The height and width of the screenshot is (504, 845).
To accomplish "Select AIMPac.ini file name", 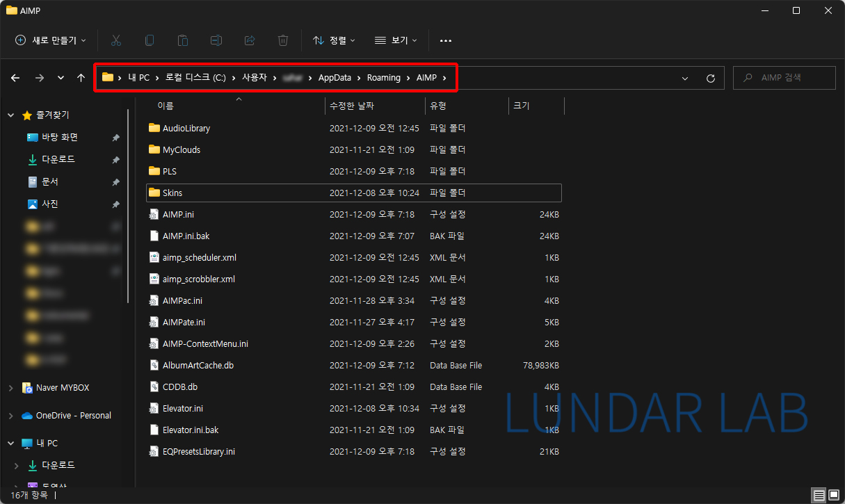I will (x=182, y=300).
